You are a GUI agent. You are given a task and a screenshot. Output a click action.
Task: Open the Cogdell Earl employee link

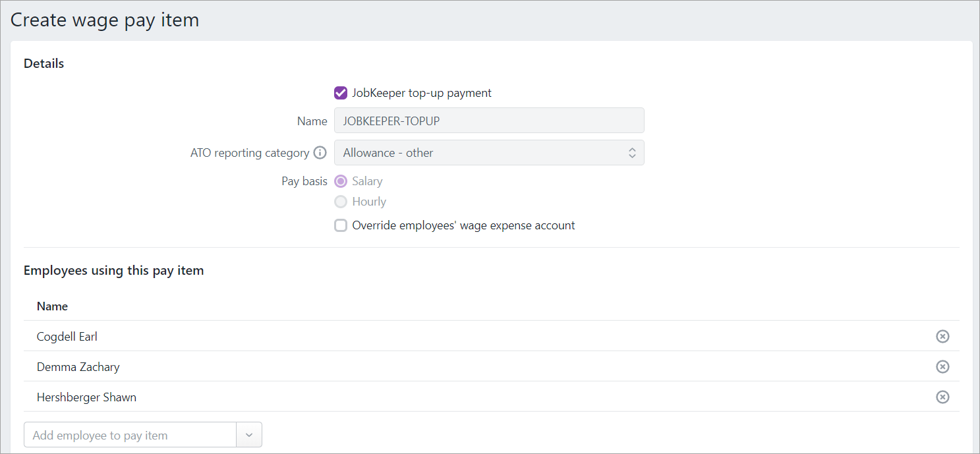pos(67,337)
